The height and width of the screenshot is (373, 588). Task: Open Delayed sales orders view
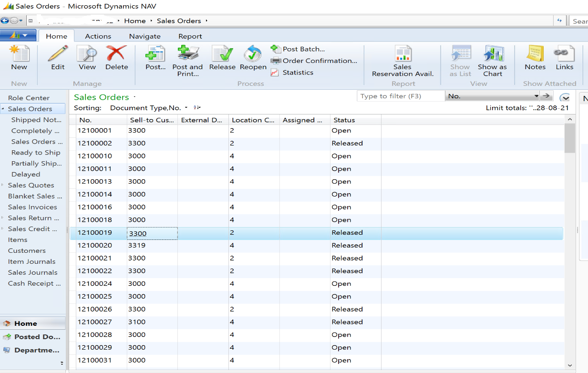(x=26, y=175)
